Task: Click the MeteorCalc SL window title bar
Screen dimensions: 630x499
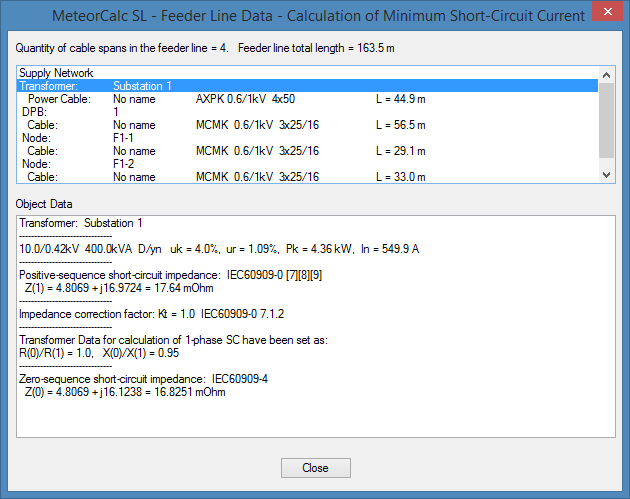Action: [x=318, y=16]
